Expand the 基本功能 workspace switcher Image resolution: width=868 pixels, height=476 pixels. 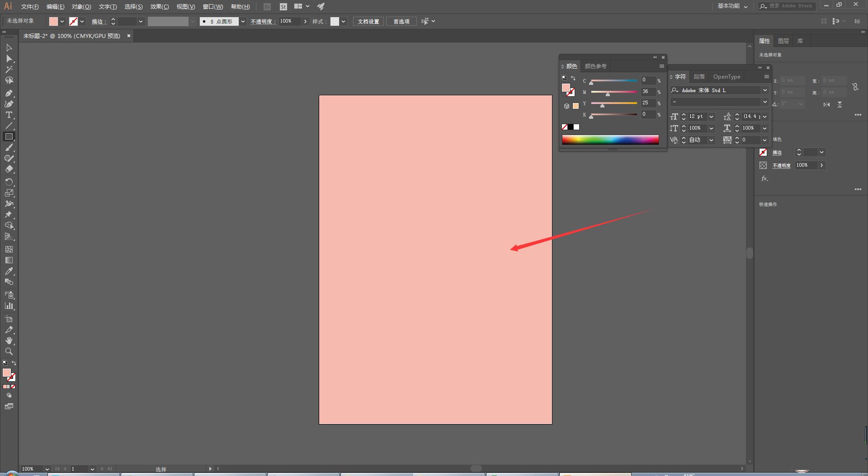[732, 6]
